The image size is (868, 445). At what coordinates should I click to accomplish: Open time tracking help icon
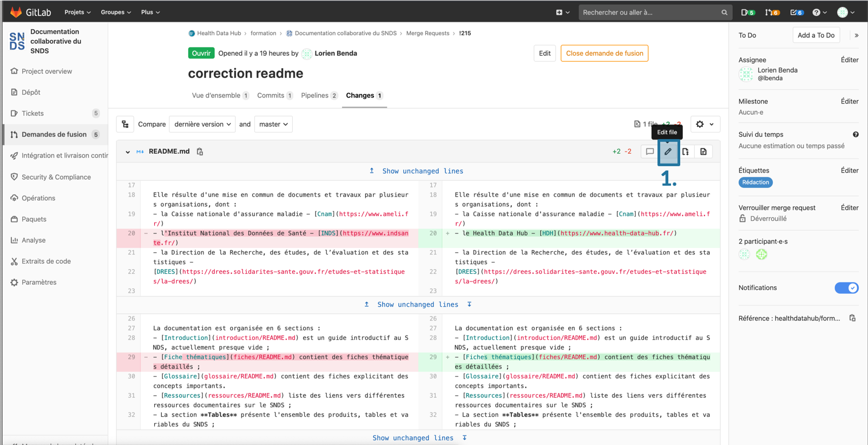point(855,134)
